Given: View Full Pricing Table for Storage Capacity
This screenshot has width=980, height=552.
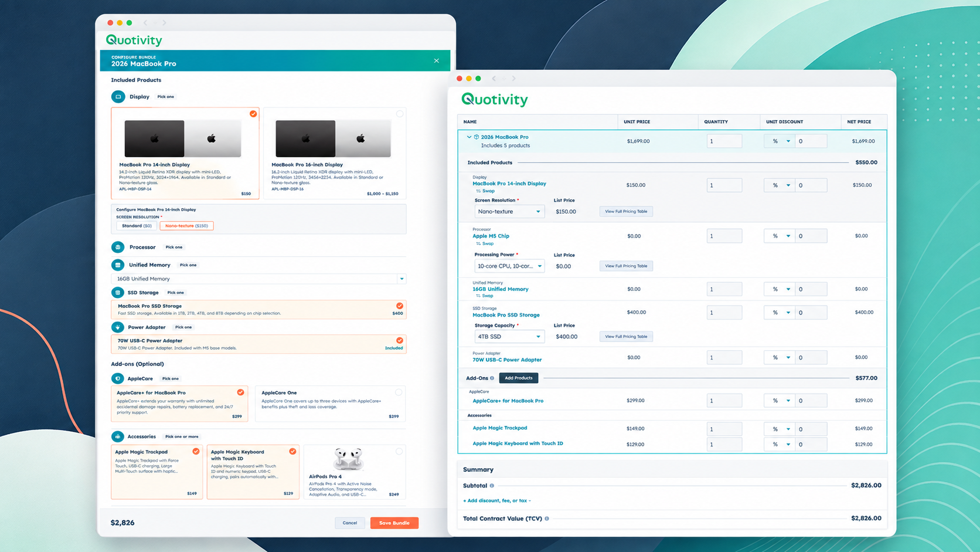Looking at the screenshot, I should [x=626, y=337].
